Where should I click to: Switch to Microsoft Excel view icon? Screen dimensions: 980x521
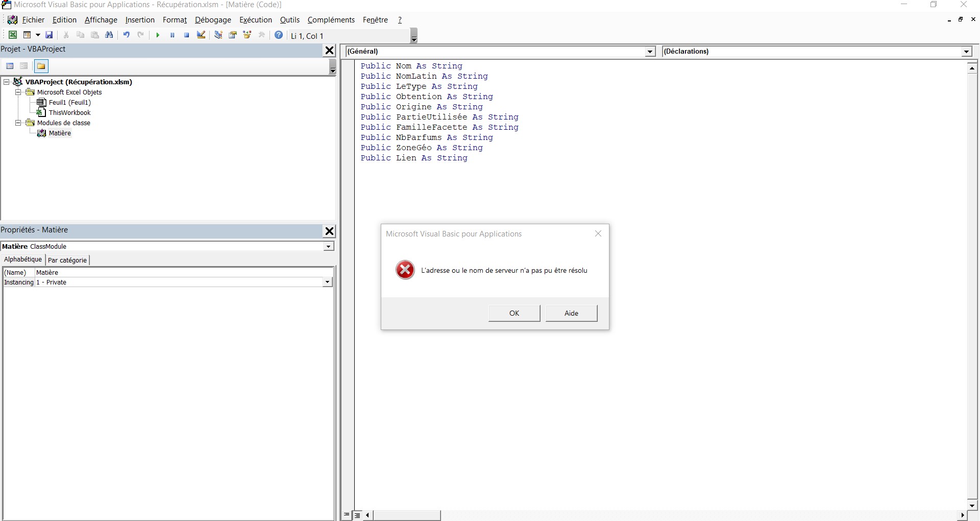(13, 35)
